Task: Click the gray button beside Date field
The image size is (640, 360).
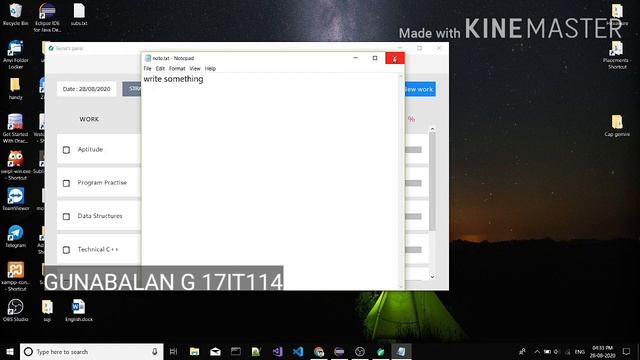Action: tap(131, 89)
